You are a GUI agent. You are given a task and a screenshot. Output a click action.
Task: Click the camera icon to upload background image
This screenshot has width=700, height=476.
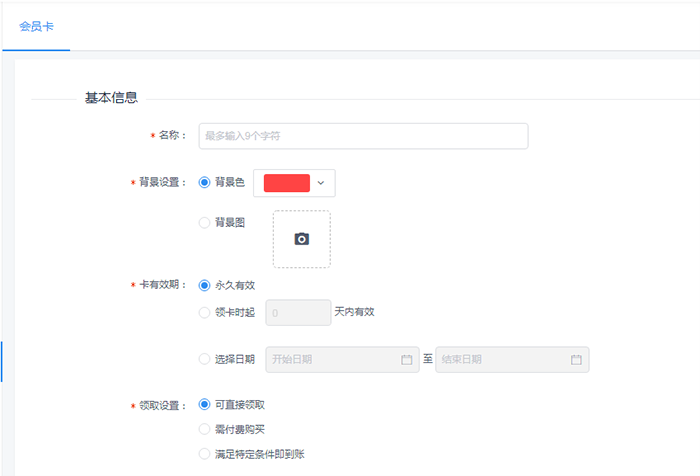pyautogui.click(x=302, y=239)
